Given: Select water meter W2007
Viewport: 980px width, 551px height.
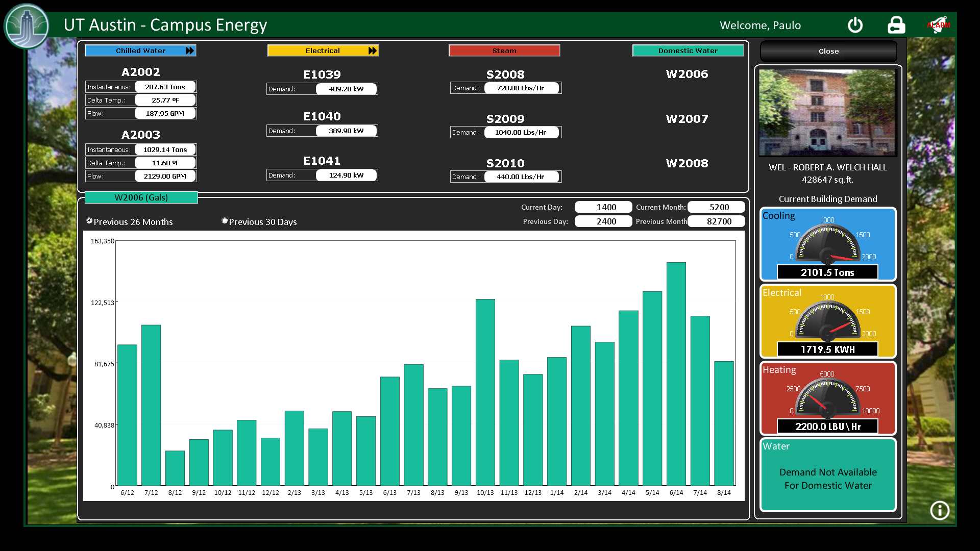Looking at the screenshot, I should 687,119.
